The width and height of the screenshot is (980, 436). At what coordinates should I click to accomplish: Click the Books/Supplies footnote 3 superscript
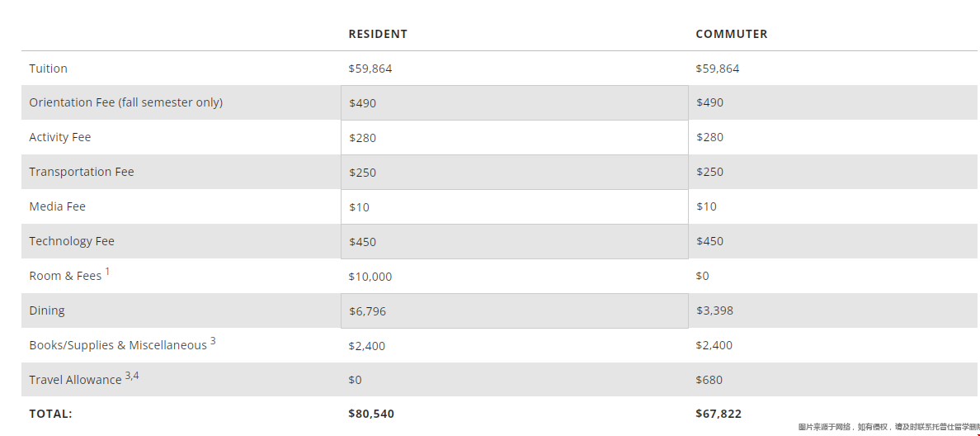213,340
